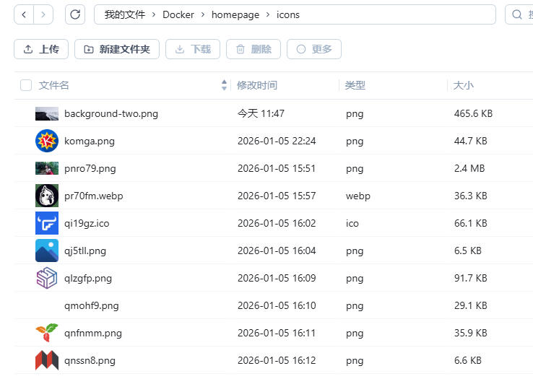The height and width of the screenshot is (392, 533).
Task: Click the size 36.3 KB
Action: coord(470,196)
